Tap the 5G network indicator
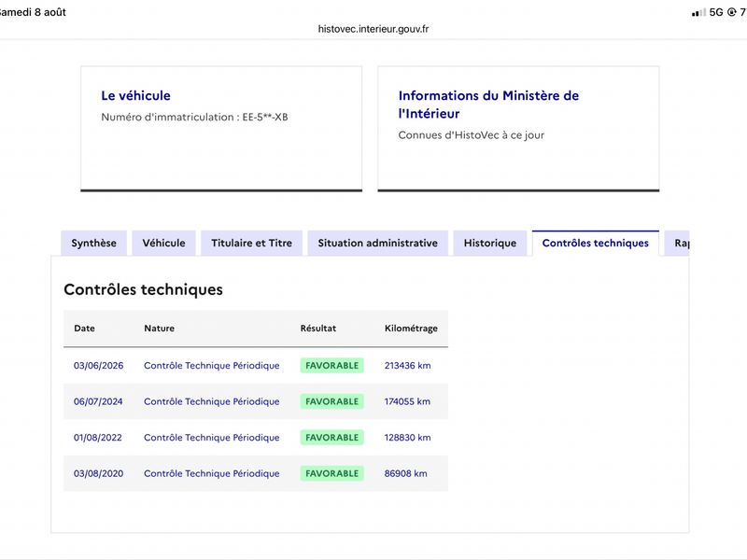Screen dimensions: 747x560 pyautogui.click(x=716, y=12)
